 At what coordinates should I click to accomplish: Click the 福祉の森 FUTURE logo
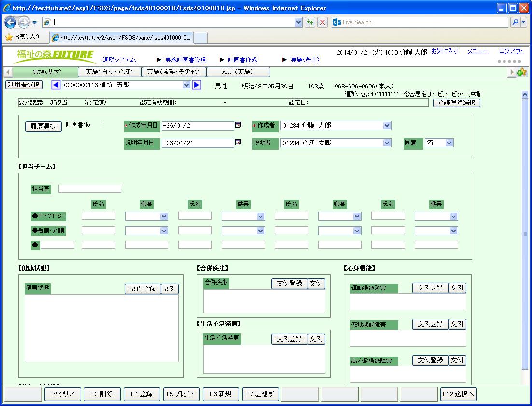coord(55,56)
